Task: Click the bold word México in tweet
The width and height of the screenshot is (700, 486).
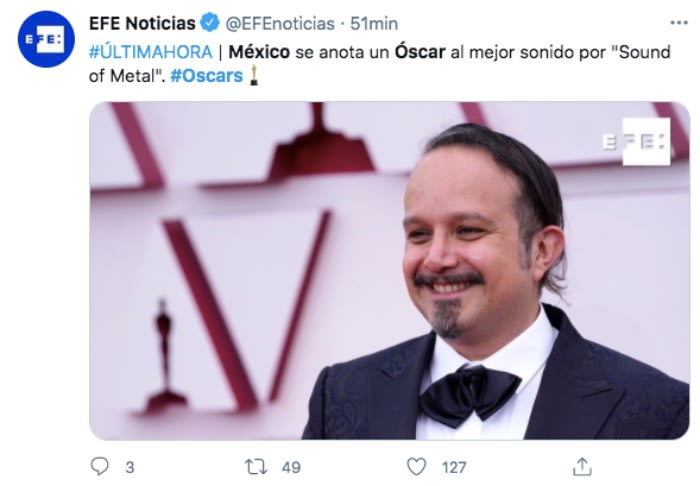Action: pyautogui.click(x=259, y=52)
